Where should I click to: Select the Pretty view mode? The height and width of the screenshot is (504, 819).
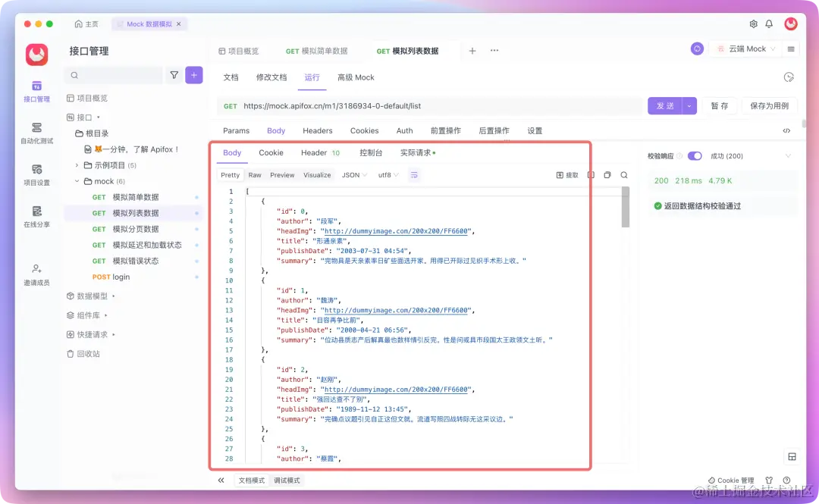tap(230, 175)
